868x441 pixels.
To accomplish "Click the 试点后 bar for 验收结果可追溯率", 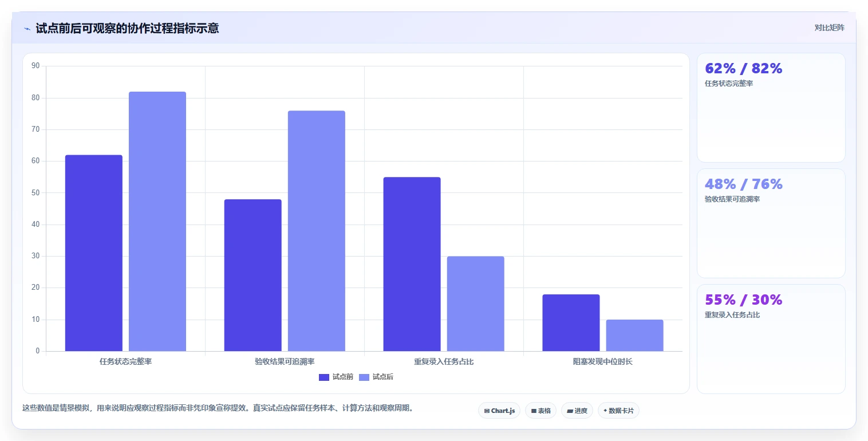I will [317, 231].
